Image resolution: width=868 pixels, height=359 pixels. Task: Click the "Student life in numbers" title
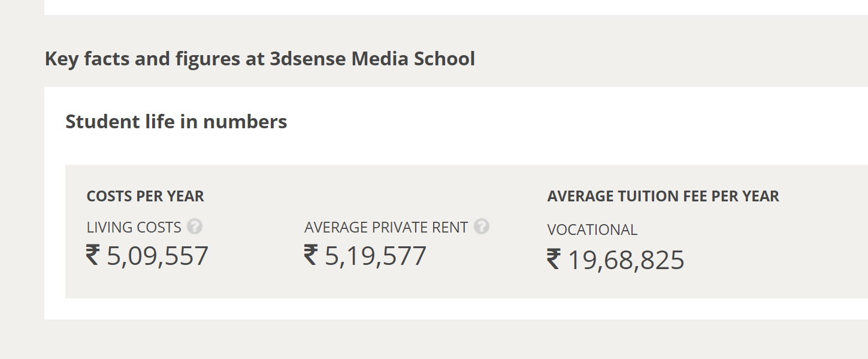[176, 122]
